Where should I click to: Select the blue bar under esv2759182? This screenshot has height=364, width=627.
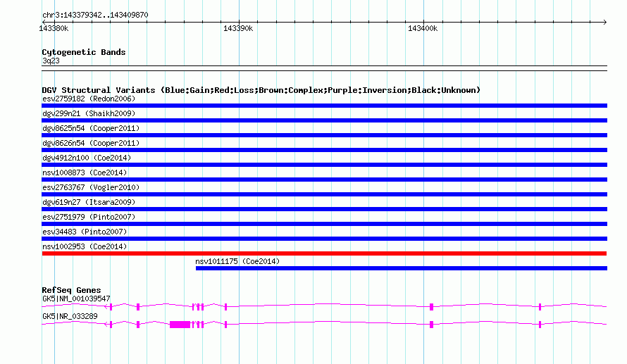tap(324, 106)
